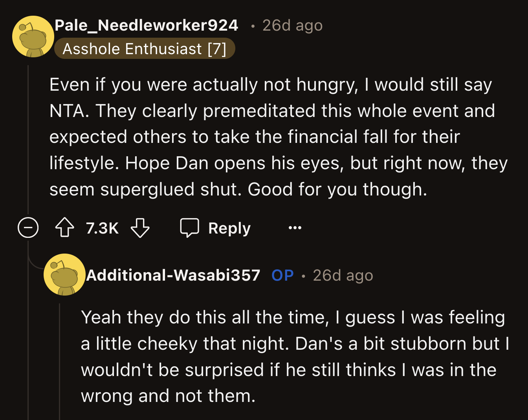Image resolution: width=528 pixels, height=420 pixels.
Task: Toggle the upvote state of the comment
Action: point(65,227)
